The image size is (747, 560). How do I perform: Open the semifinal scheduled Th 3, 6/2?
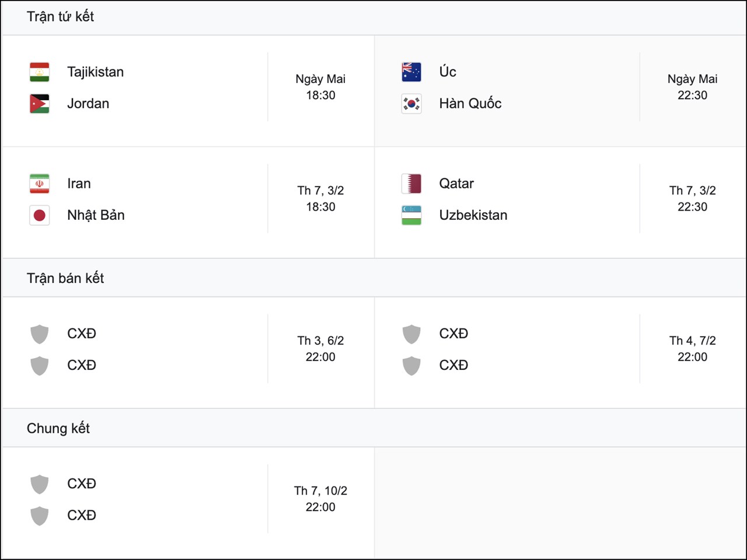tap(320, 348)
